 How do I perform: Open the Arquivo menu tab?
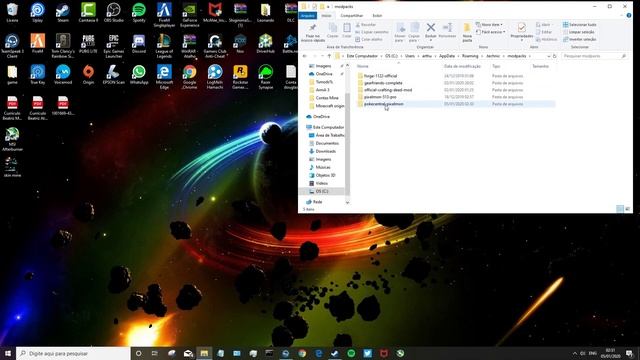pos(308,16)
